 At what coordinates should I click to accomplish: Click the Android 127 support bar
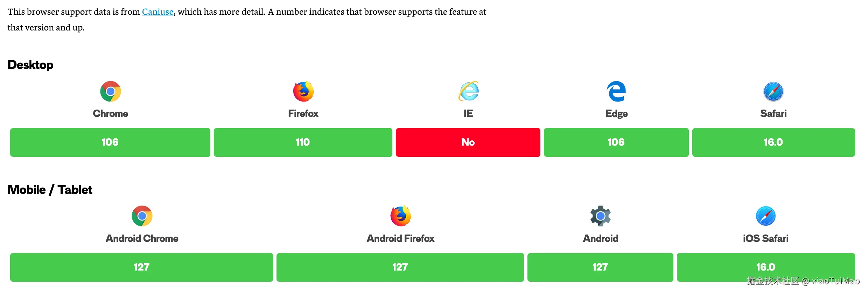(600, 267)
